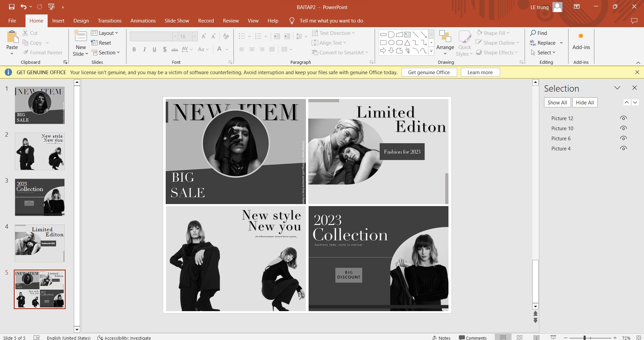Viewport: 644px width, 340px height.
Task: Click the Paste clipboard icon
Action: (x=12, y=37)
